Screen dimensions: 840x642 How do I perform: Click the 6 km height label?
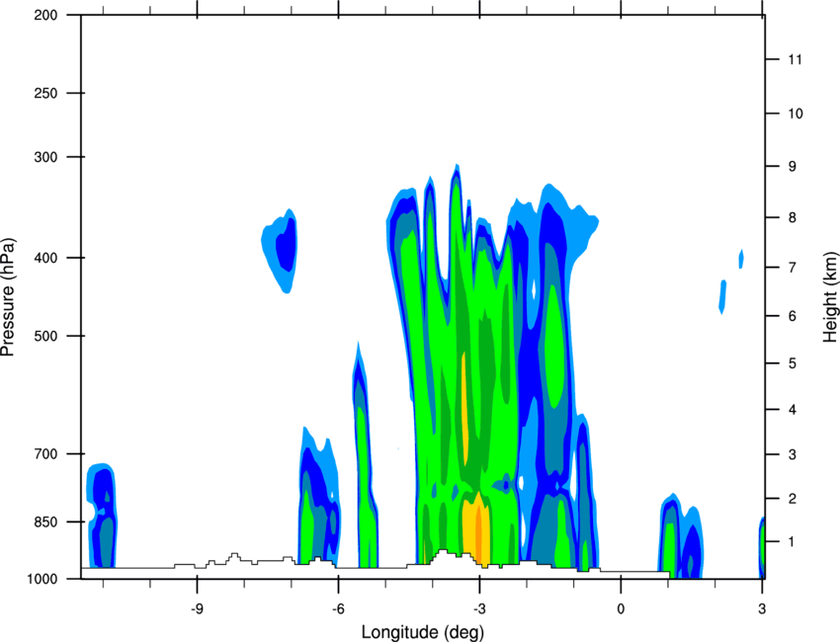pos(793,316)
